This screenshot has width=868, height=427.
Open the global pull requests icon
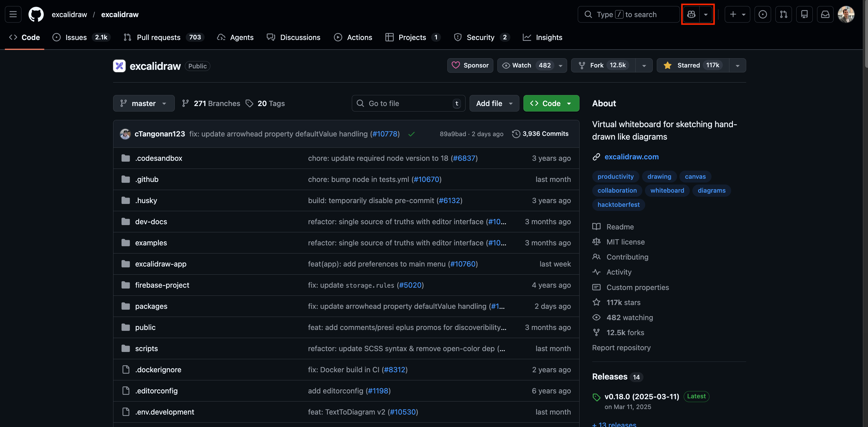784,14
